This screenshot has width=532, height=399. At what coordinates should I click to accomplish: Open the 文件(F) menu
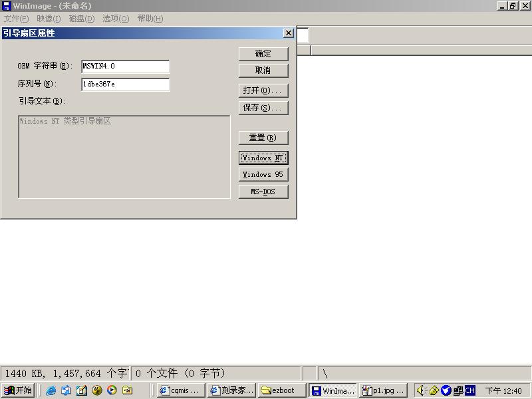point(16,19)
